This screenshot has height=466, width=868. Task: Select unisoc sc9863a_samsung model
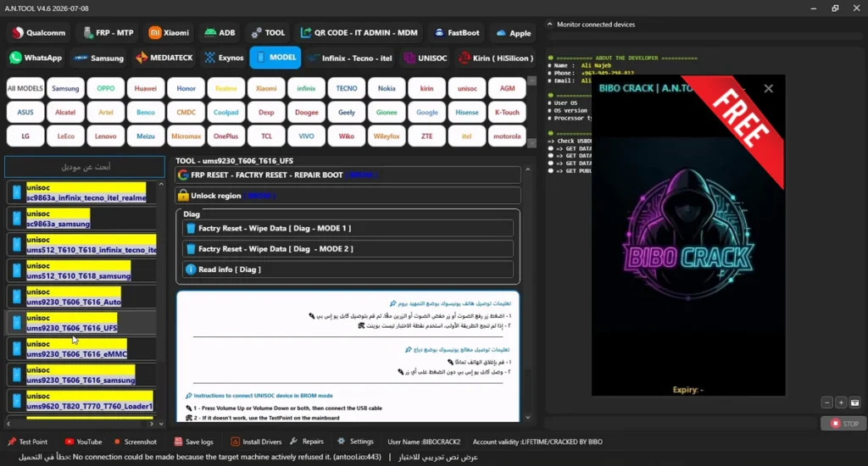pos(82,219)
